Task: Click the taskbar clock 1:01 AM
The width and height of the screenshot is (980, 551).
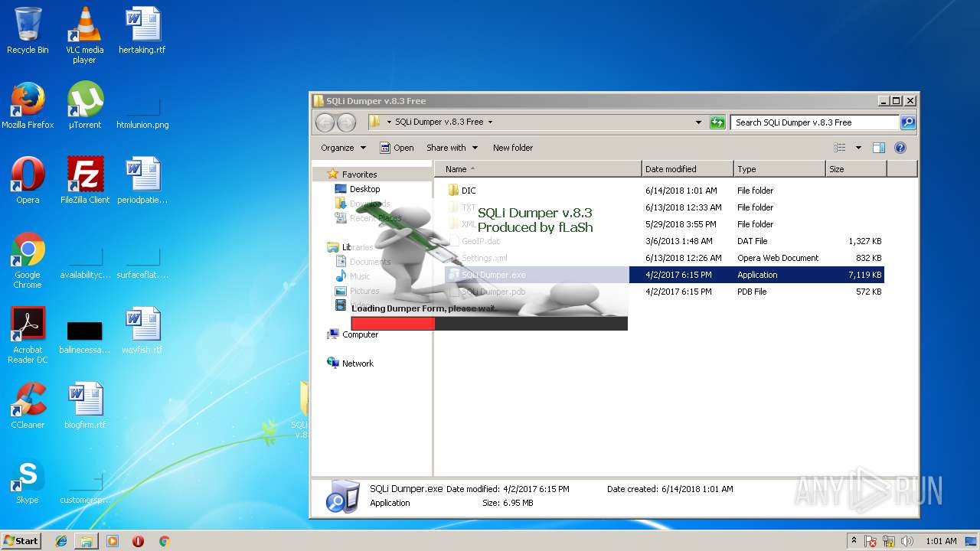Action: [941, 541]
